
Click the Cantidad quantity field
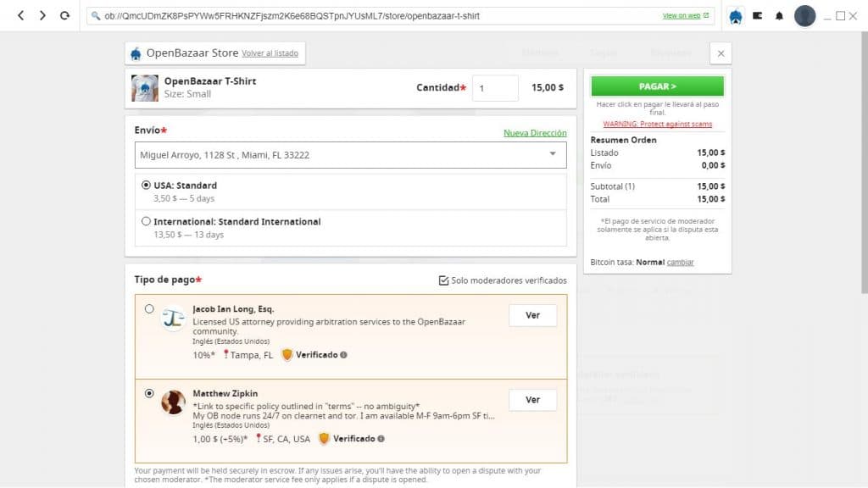coord(495,88)
